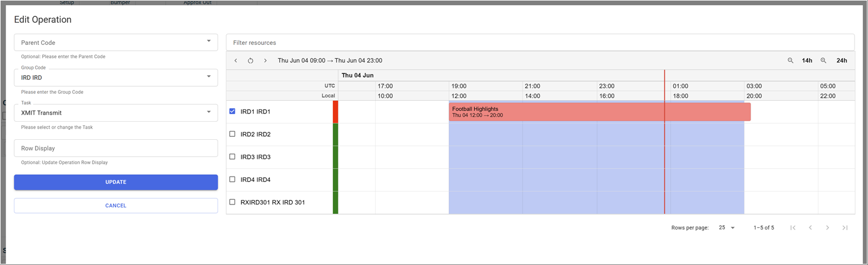Click the green status swatch for IRD2
This screenshot has height=265, width=868.
(335, 135)
